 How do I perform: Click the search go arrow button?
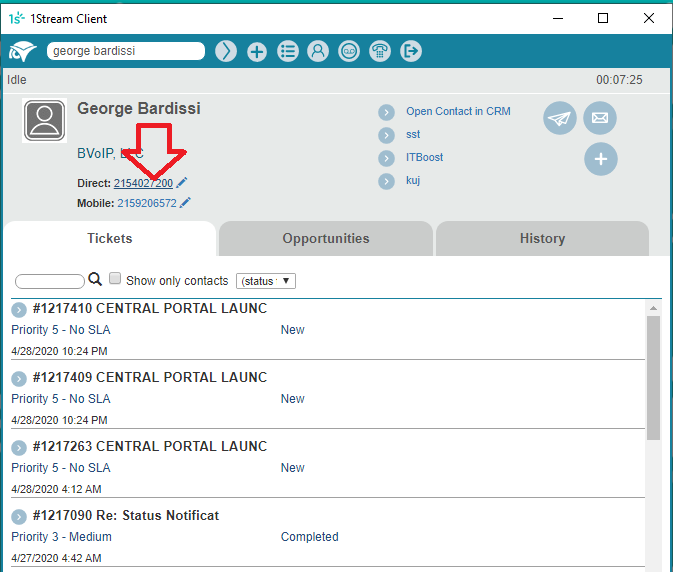(226, 51)
